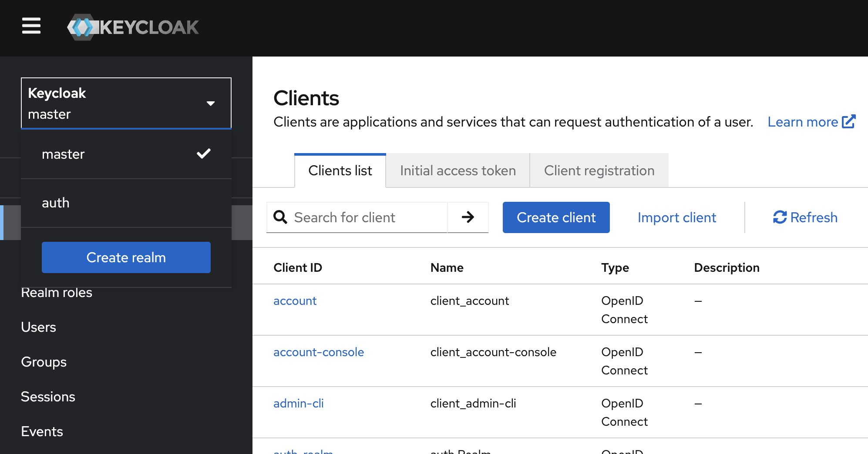Viewport: 868px width, 454px height.
Task: Switch to Client registration tab
Action: coord(599,170)
